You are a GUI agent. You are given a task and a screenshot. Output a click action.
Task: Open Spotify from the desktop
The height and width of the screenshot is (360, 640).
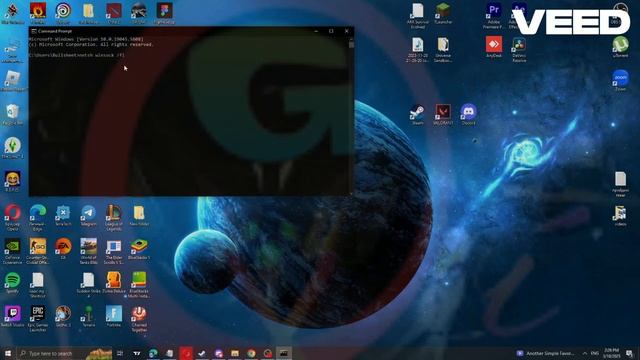[x=13, y=283]
